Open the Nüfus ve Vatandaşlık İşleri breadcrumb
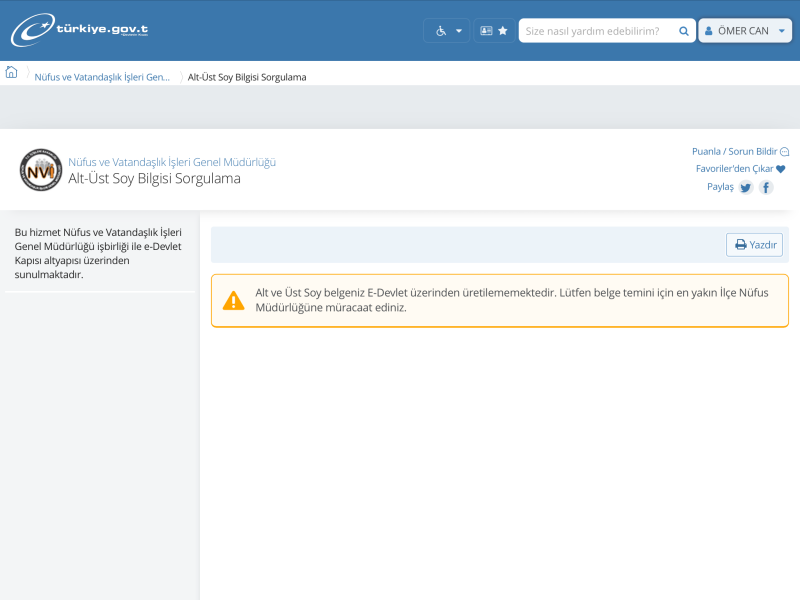800x600 pixels. pyautogui.click(x=102, y=77)
